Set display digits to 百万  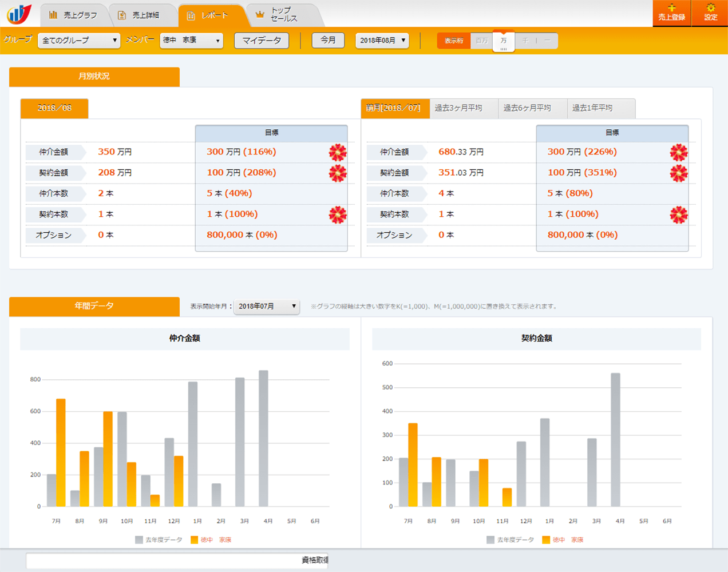point(482,41)
